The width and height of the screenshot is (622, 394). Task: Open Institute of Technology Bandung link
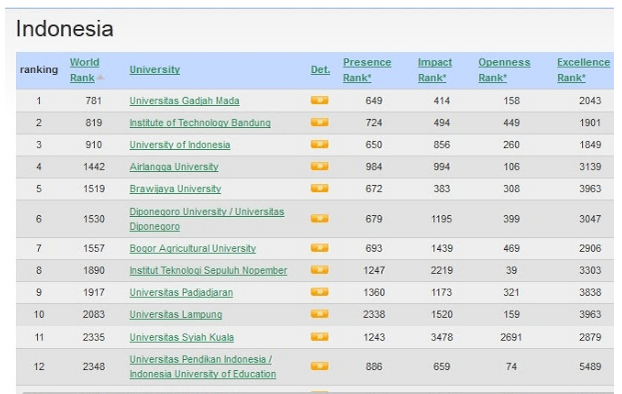[200, 123]
